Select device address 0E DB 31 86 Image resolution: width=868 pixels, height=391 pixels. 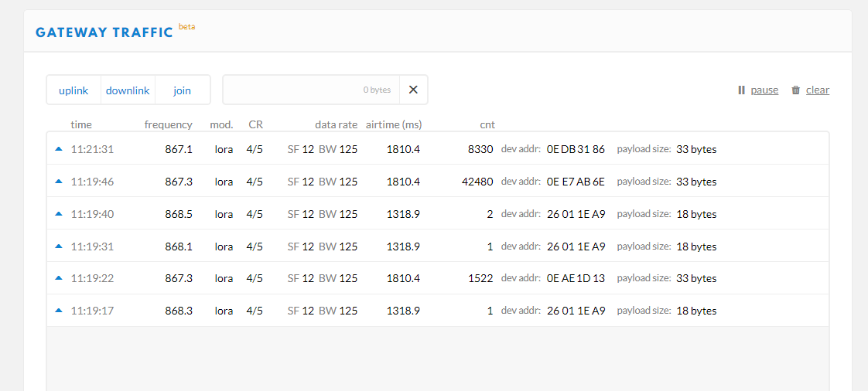[x=576, y=149]
